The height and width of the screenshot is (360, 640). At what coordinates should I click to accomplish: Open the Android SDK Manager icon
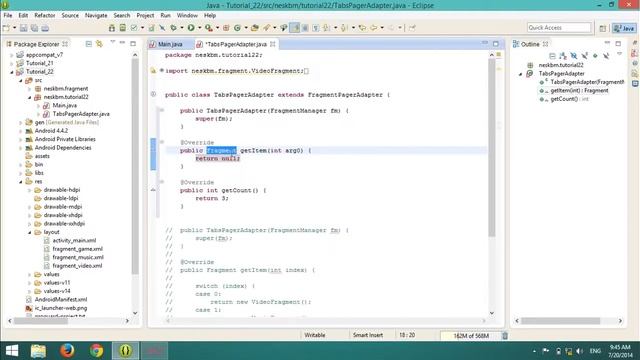click(x=112, y=28)
